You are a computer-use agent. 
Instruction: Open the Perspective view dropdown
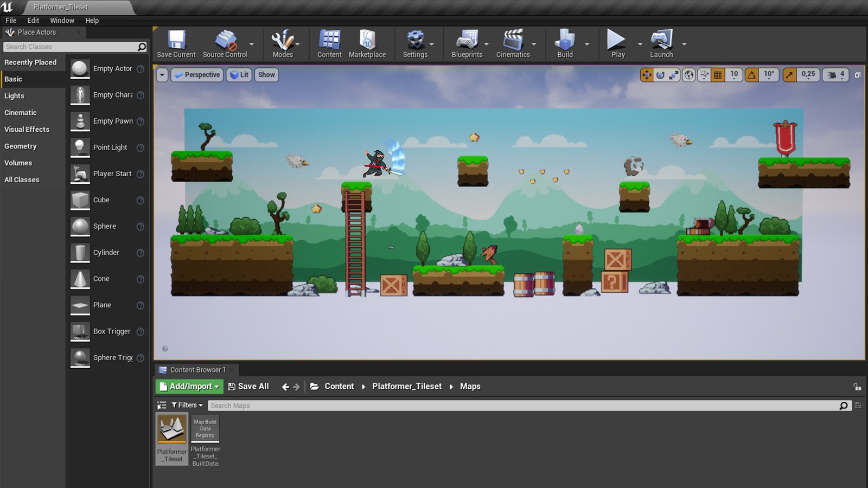pos(196,75)
